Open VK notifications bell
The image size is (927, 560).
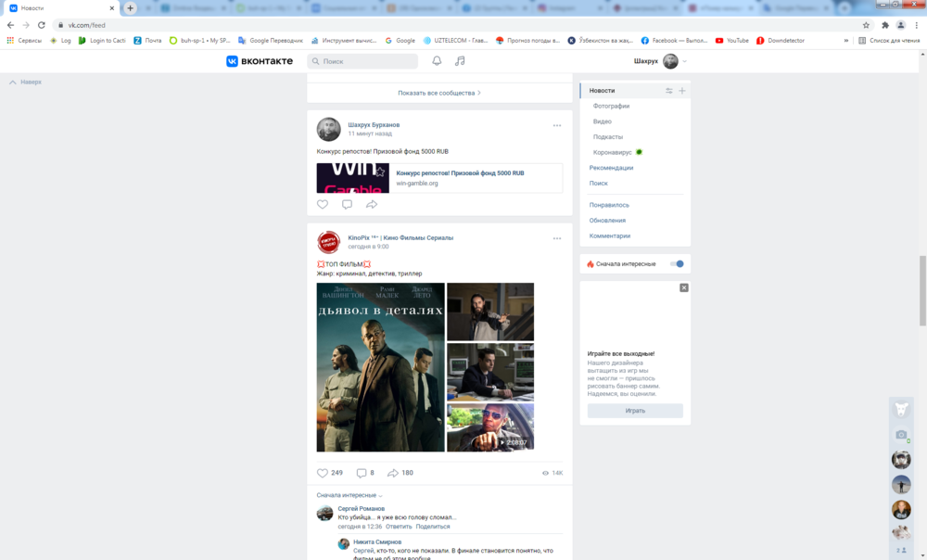click(437, 61)
